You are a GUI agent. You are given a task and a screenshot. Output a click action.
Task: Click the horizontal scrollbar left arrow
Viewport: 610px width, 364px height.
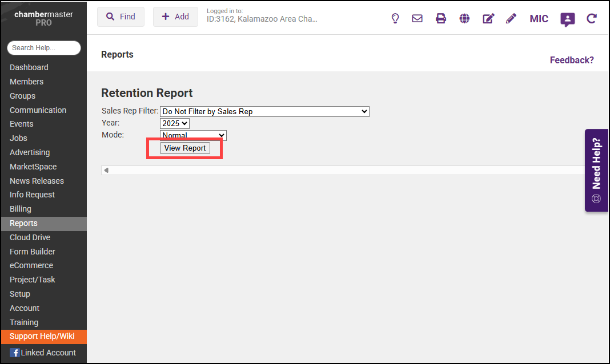click(106, 170)
